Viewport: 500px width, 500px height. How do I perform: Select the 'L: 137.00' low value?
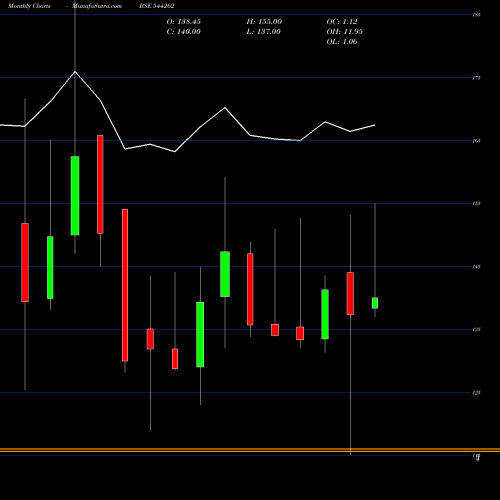(264, 32)
